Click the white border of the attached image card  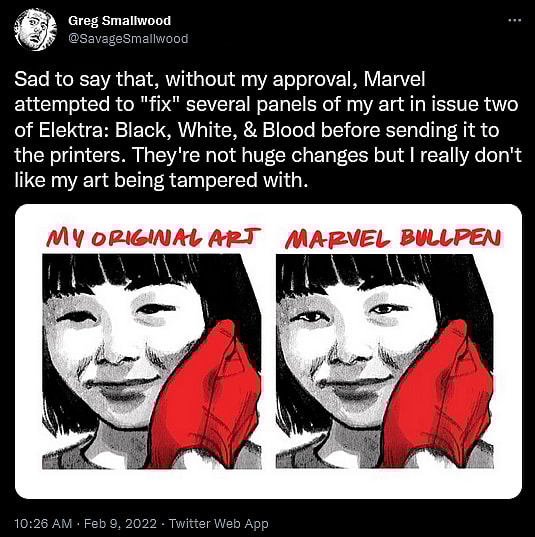[x=268, y=484]
